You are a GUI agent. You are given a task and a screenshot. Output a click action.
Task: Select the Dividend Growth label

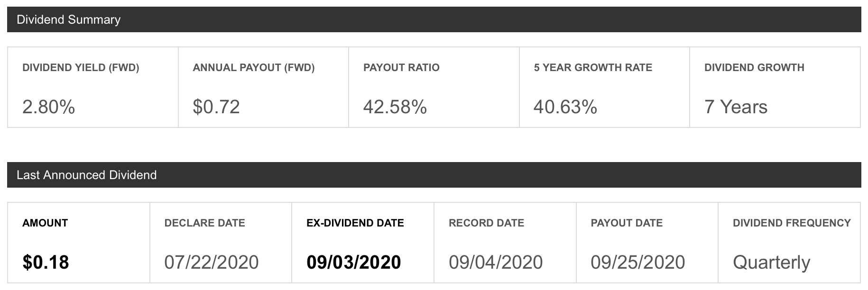754,68
